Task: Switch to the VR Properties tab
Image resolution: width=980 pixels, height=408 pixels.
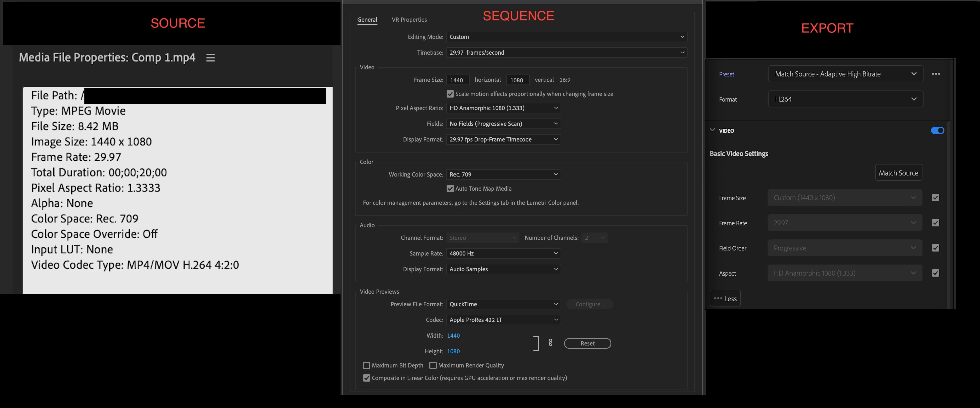Action: tap(409, 20)
